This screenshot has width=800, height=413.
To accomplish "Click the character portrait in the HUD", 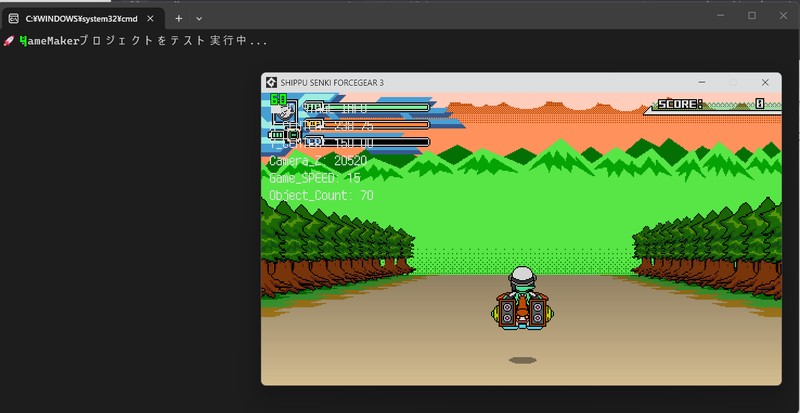I will (285, 114).
